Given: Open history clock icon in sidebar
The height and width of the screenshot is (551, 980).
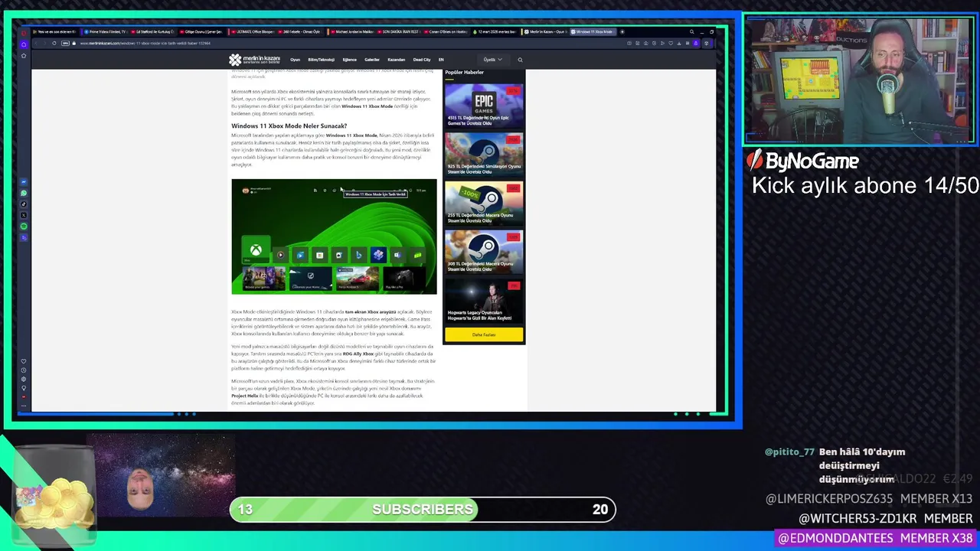Looking at the screenshot, I should [24, 370].
